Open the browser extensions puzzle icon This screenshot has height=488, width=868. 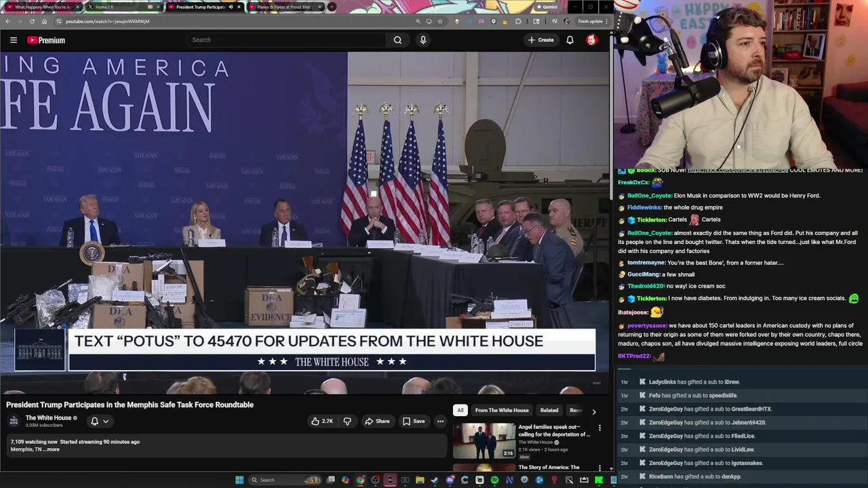(x=518, y=21)
